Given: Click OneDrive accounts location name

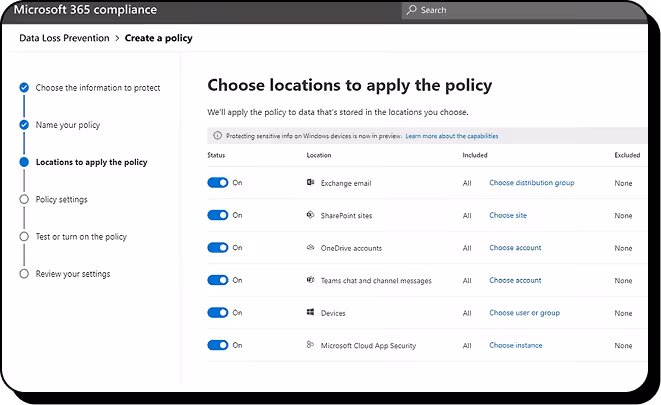Looking at the screenshot, I should click(x=351, y=248).
